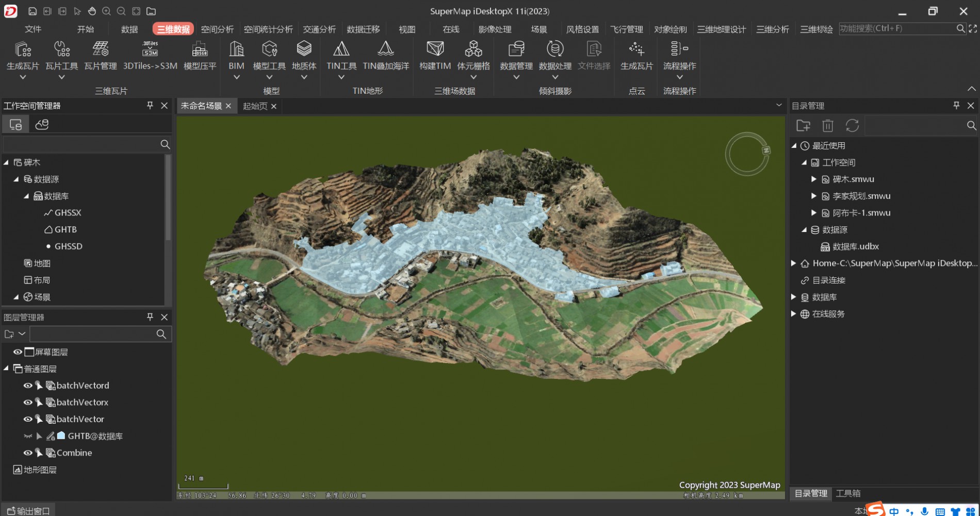Select the GHSSX line dataset
980x516 pixels.
click(x=62, y=213)
